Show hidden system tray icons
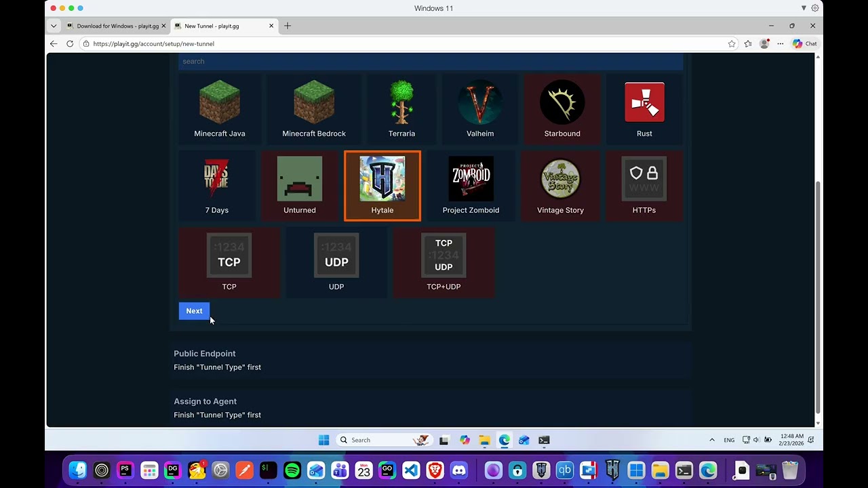Screen dimensions: 868x488 point(712,440)
